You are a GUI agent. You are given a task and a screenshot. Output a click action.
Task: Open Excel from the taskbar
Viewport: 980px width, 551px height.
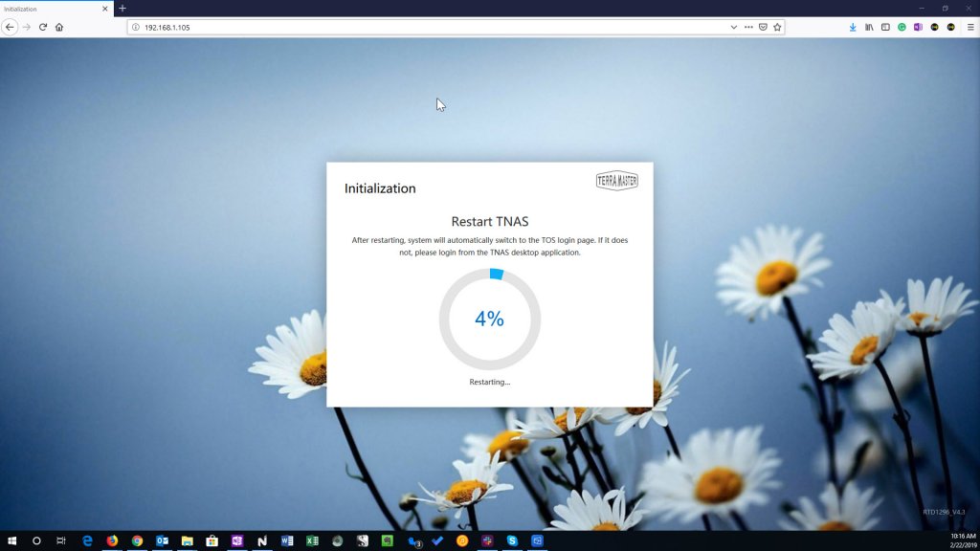pos(313,541)
